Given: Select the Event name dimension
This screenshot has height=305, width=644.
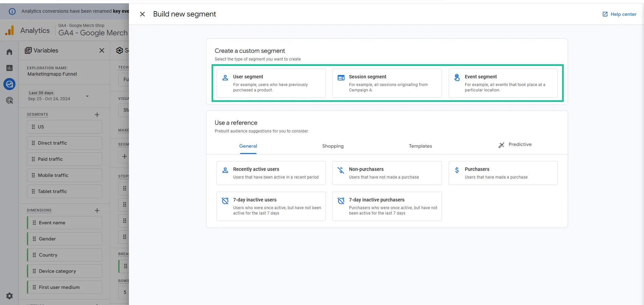Looking at the screenshot, I should coord(64,223).
